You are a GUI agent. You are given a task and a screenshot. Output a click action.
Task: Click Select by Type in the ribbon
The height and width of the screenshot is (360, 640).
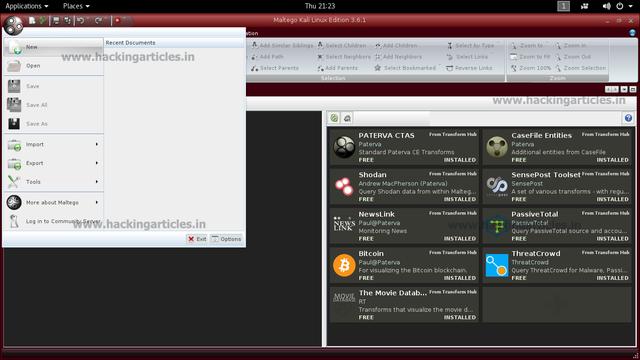pyautogui.click(x=471, y=46)
